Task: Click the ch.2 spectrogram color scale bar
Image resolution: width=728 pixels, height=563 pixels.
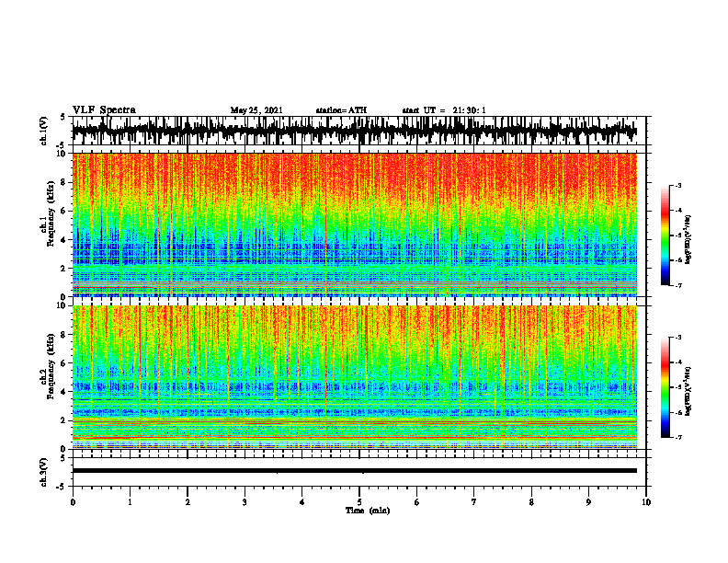Action: point(665,387)
